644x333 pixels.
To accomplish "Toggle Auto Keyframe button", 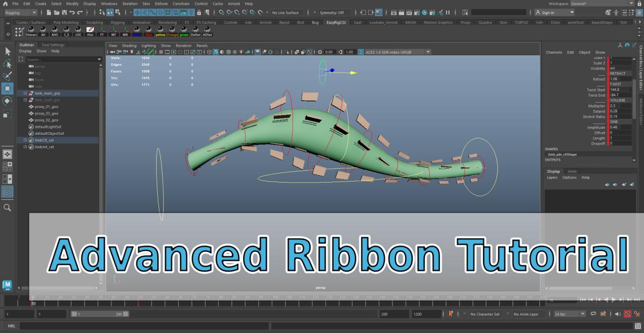I will (x=627, y=314).
